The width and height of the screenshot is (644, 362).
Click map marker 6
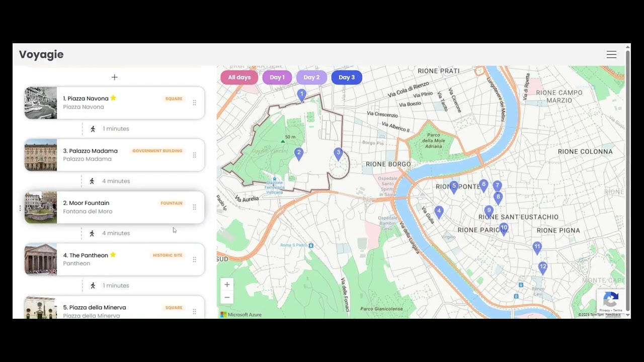coord(484,186)
